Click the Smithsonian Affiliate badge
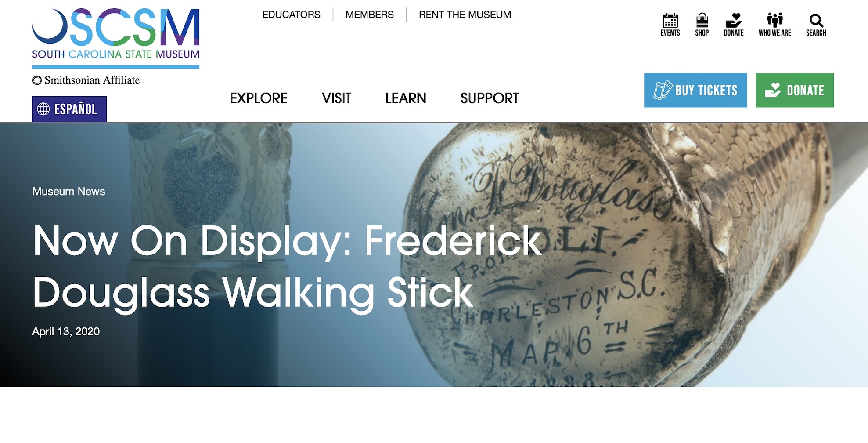 (86, 80)
